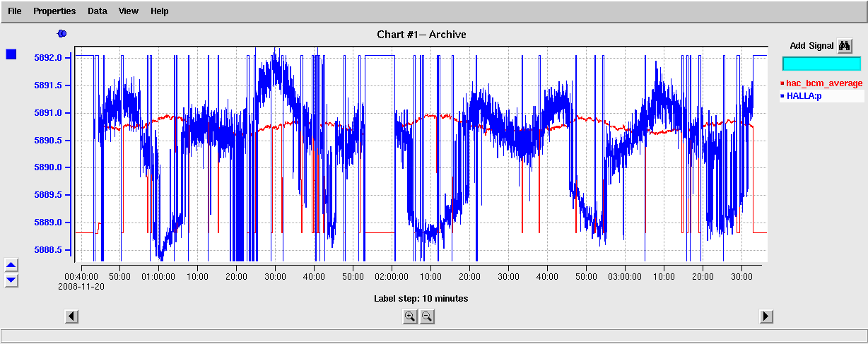Move the Y axis down with the down arrow

11,280
